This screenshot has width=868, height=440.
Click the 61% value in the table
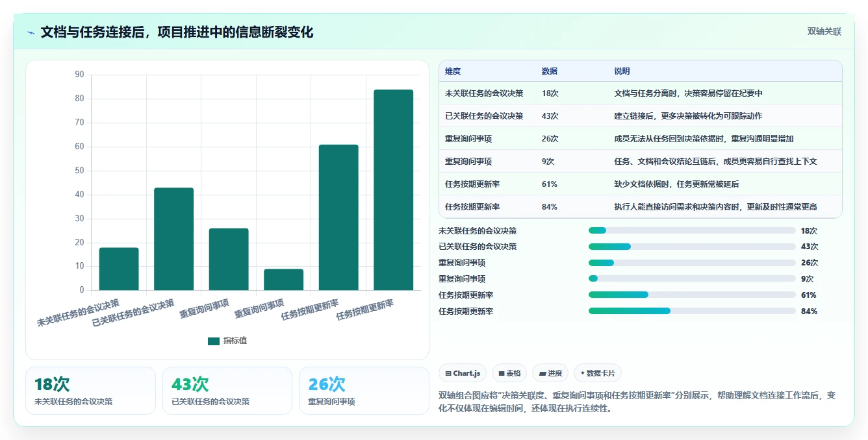pyautogui.click(x=550, y=184)
